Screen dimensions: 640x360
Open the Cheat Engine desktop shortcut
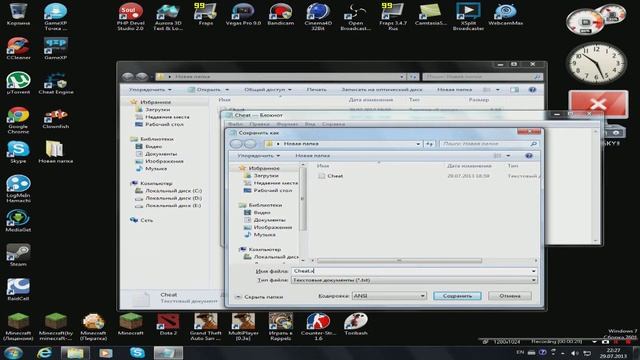pyautogui.click(x=56, y=83)
